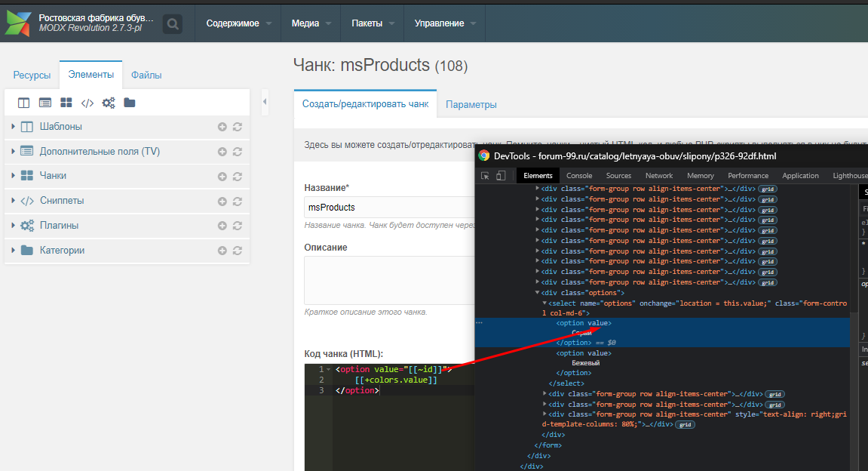Add new chunk in Чанки row
Image resolution: width=868 pixels, height=471 pixels.
[222, 176]
